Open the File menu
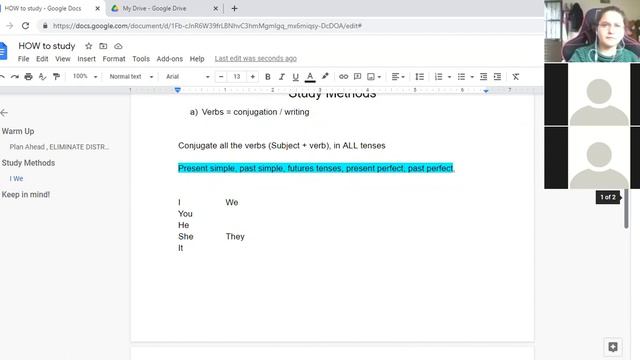 pos(24,59)
